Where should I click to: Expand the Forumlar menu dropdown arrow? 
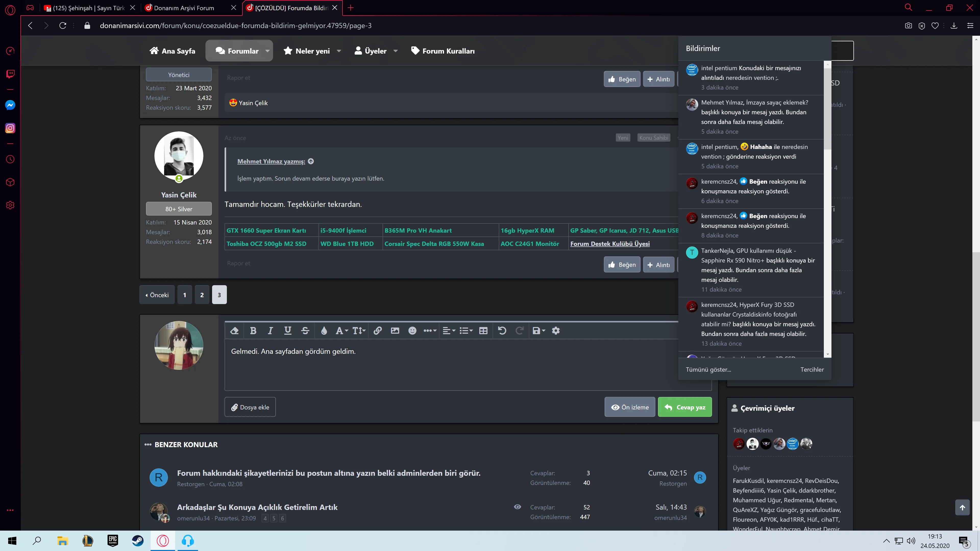(x=267, y=51)
